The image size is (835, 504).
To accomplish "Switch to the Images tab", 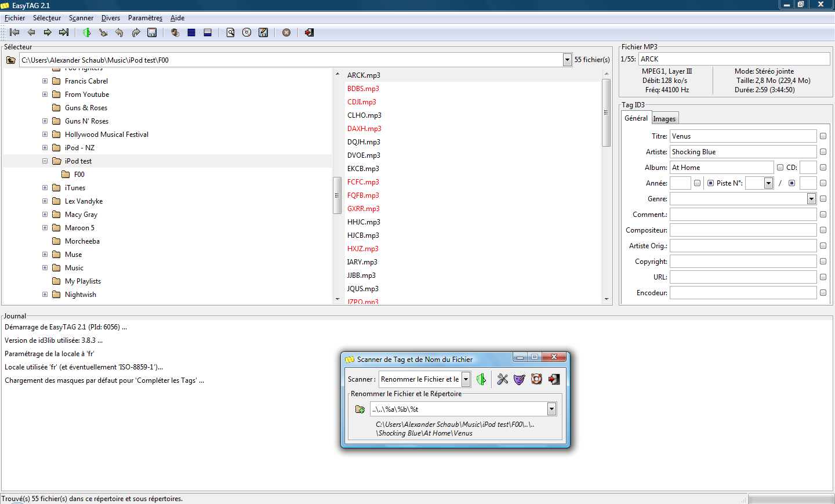I will click(x=665, y=119).
